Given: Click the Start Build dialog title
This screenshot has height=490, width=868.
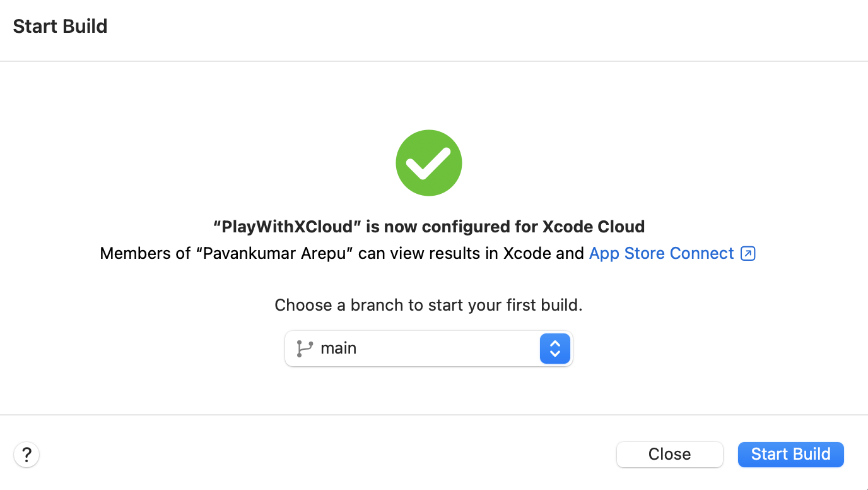Looking at the screenshot, I should (60, 26).
